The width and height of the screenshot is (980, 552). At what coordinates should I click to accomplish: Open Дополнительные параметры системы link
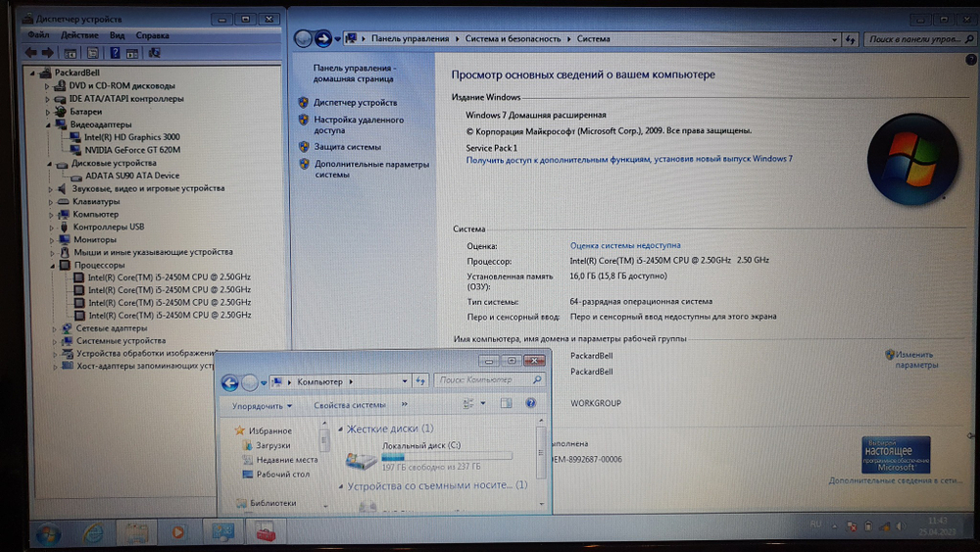tap(371, 170)
